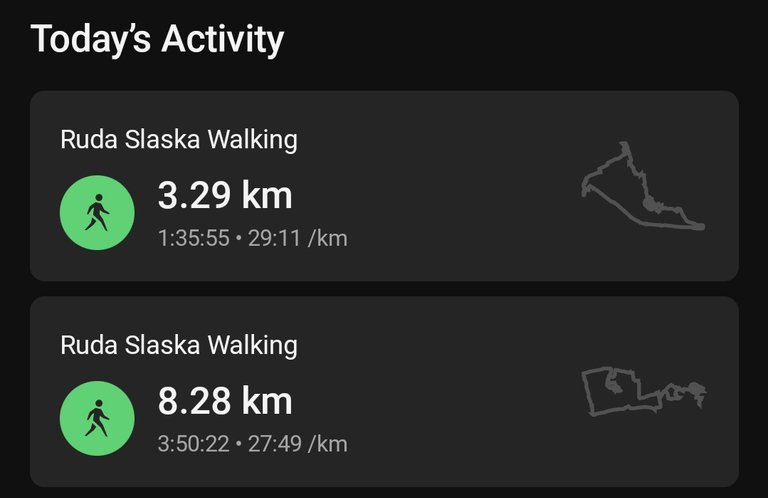Tap the 3:50:22 duration text
Viewport: 768px width, 498px height.
coord(193,444)
